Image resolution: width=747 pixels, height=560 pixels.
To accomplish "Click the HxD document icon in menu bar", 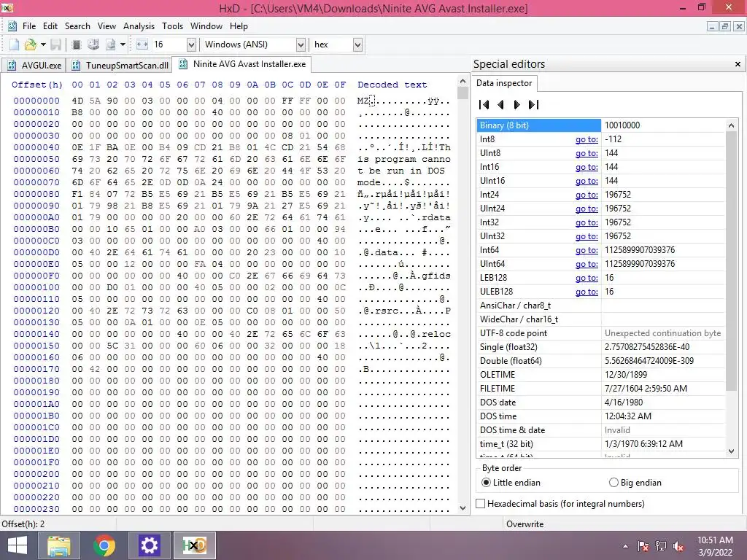I will [x=12, y=26].
